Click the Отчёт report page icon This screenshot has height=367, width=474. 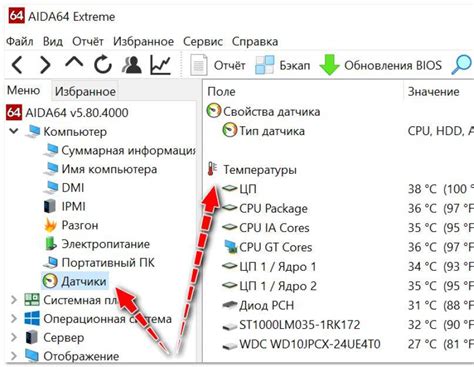[x=199, y=65]
